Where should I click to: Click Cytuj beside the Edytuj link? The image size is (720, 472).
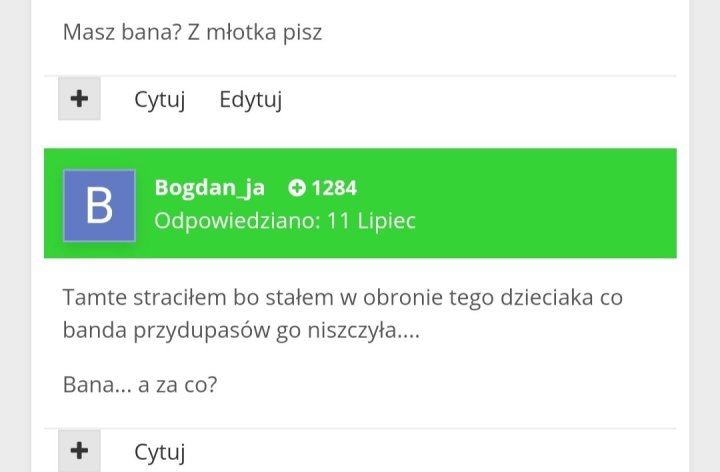tap(160, 100)
